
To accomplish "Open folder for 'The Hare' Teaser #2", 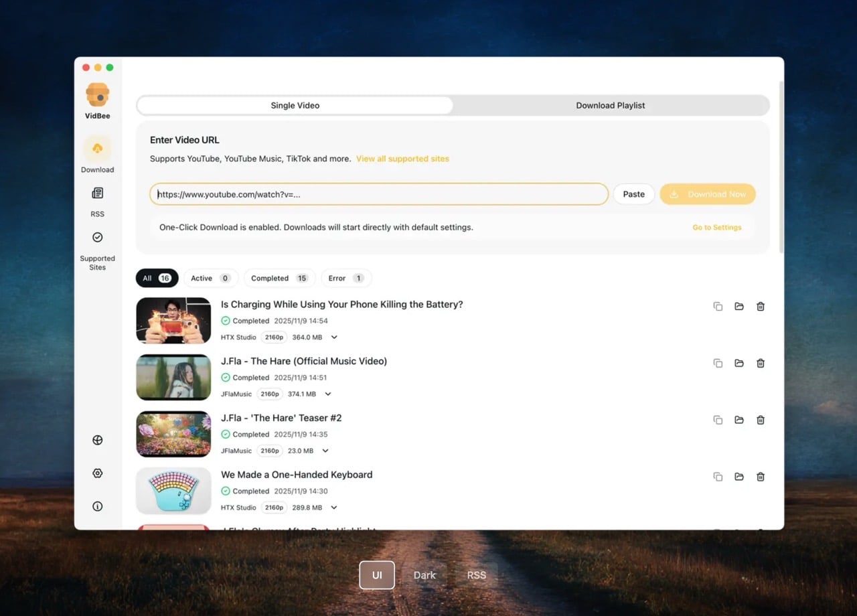I will pyautogui.click(x=738, y=420).
